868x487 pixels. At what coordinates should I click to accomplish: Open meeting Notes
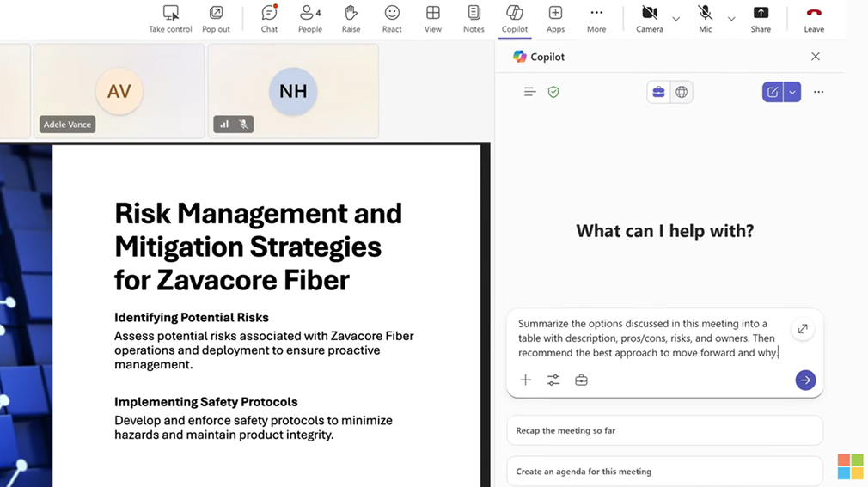[474, 20]
